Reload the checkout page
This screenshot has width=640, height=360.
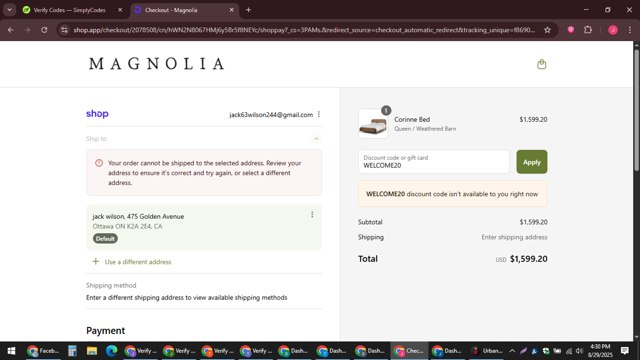pyautogui.click(x=44, y=30)
